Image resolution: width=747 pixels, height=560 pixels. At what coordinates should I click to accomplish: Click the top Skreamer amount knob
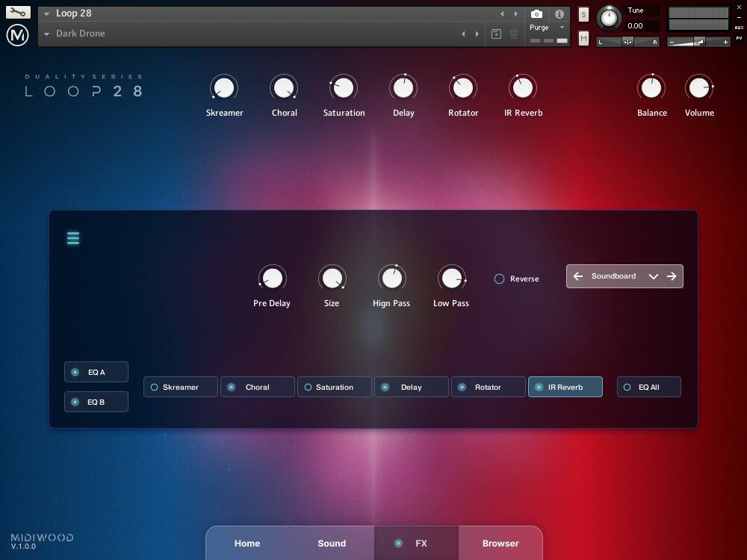224,87
